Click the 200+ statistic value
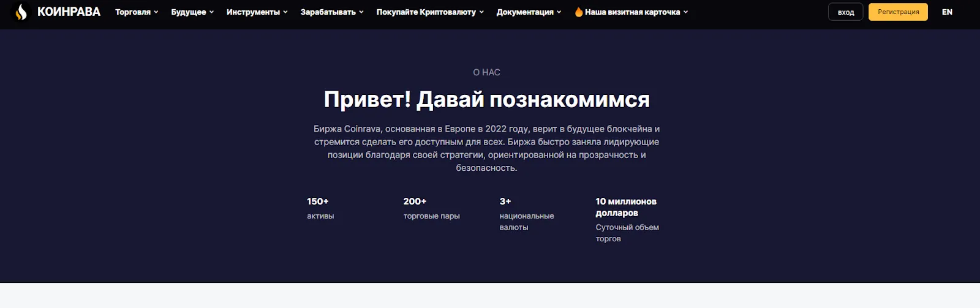This screenshot has height=308, width=980. 415,201
